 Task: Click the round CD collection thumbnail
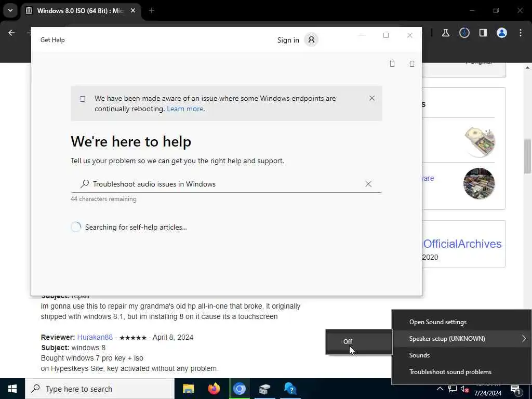[479, 183]
